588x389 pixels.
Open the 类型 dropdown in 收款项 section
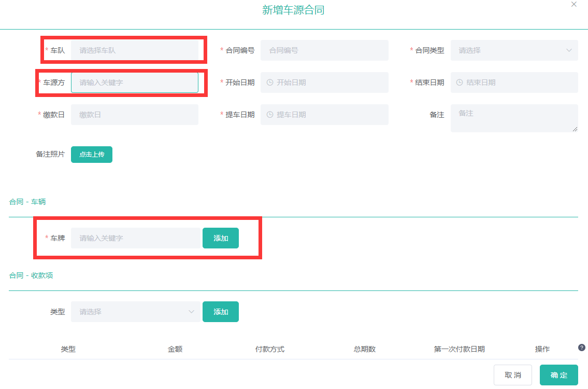(x=135, y=312)
